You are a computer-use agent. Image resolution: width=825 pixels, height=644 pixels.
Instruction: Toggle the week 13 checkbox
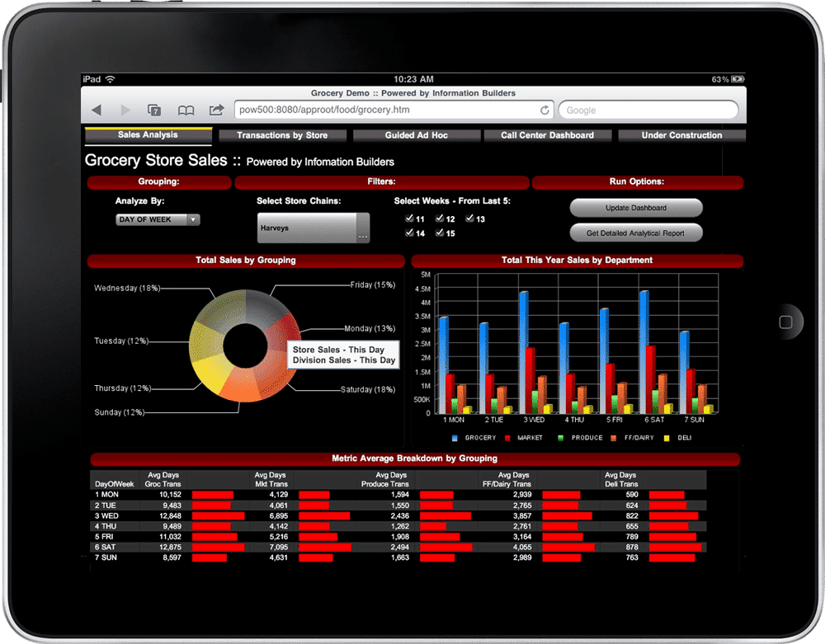pos(469,219)
